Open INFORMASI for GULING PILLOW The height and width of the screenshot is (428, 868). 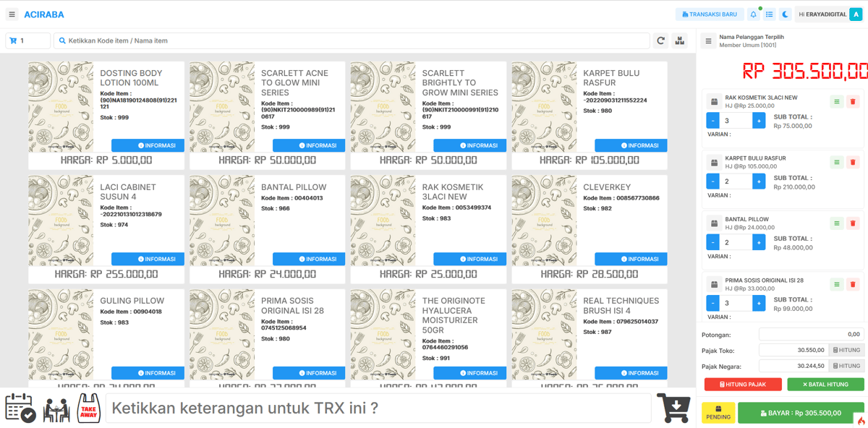coord(148,373)
